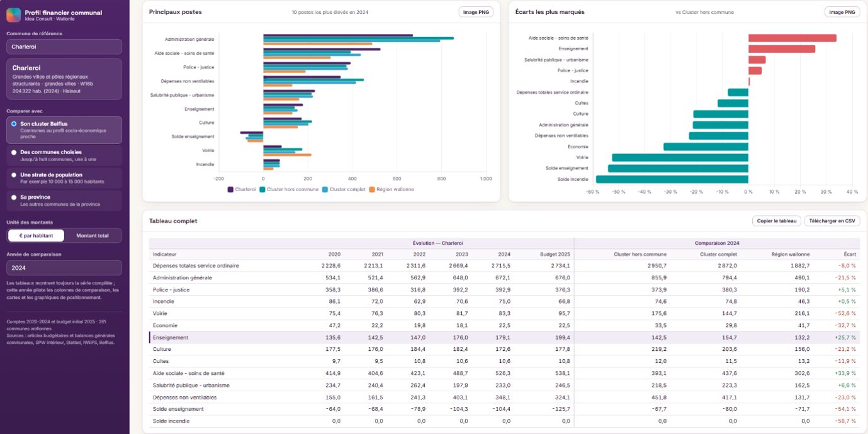Click "Aide sociale - soins de santé" table row
868x434 pixels.
pyautogui.click(x=504, y=374)
